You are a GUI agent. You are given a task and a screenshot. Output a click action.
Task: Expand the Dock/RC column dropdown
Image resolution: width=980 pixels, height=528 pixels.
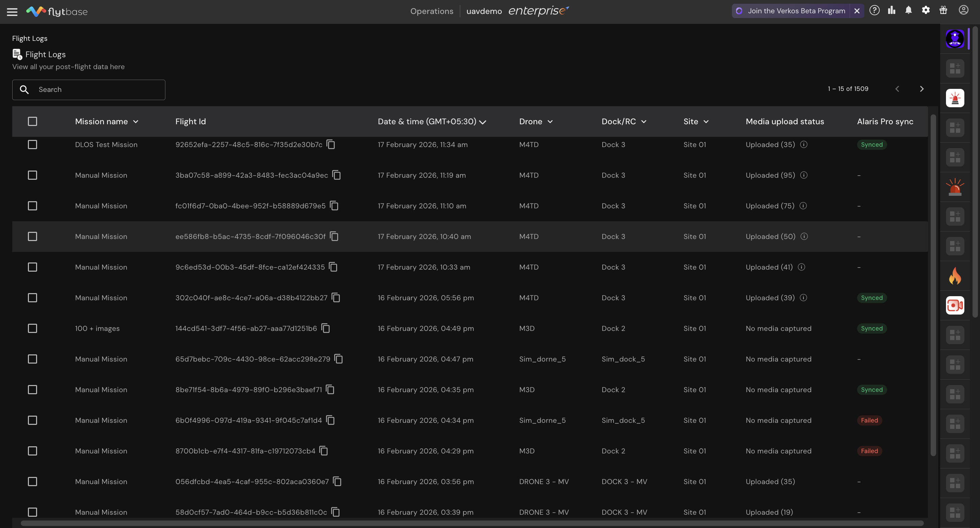tap(644, 122)
